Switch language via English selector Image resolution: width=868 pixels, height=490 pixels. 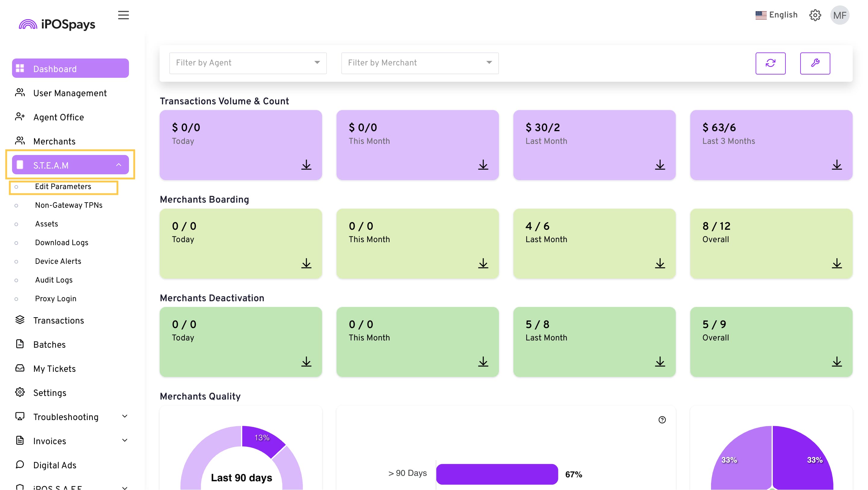click(x=776, y=15)
